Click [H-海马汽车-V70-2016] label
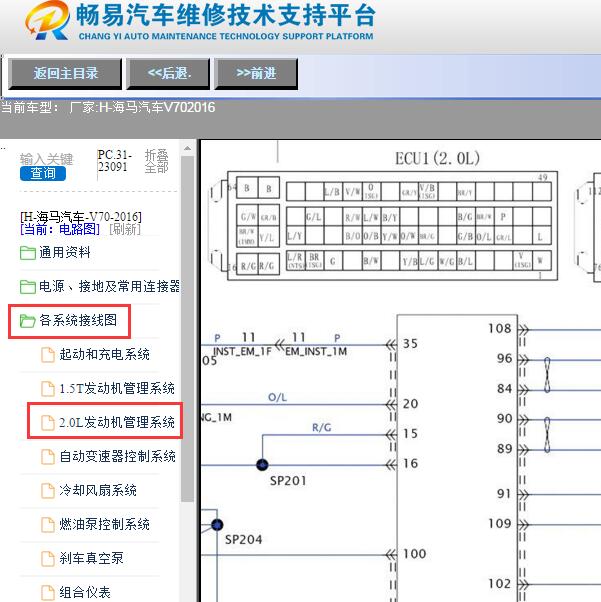 coord(81,217)
